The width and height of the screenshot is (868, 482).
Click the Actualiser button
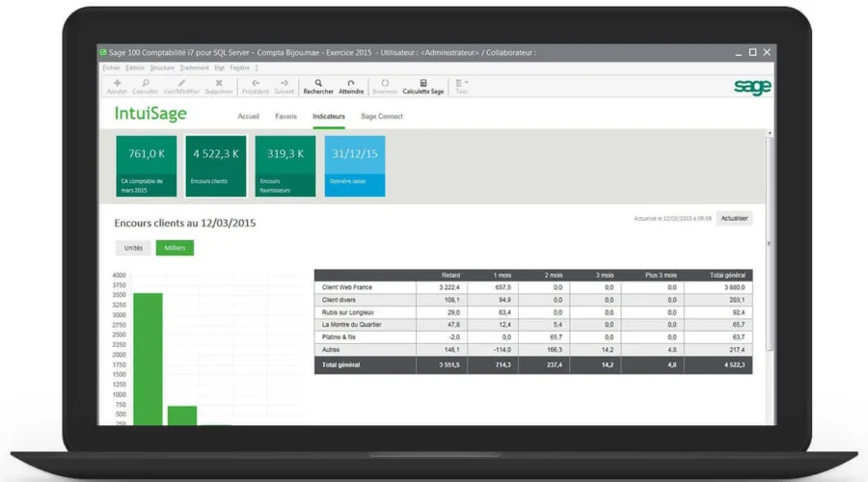pyautogui.click(x=734, y=219)
